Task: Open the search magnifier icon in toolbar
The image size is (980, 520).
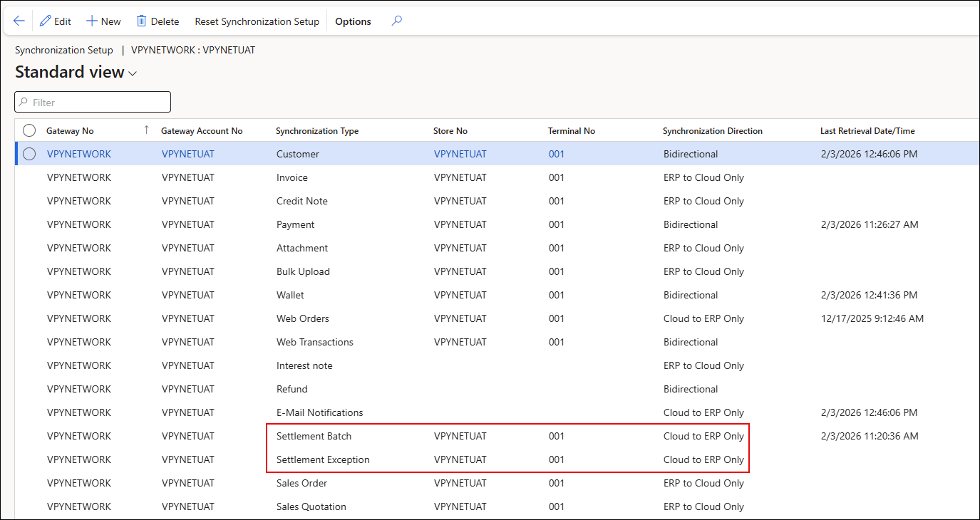Action: pyautogui.click(x=397, y=21)
